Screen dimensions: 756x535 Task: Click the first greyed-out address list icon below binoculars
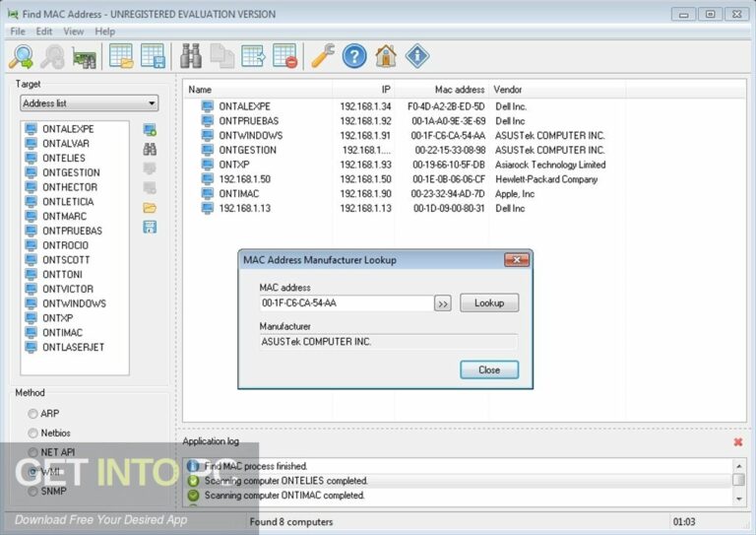[x=150, y=168]
